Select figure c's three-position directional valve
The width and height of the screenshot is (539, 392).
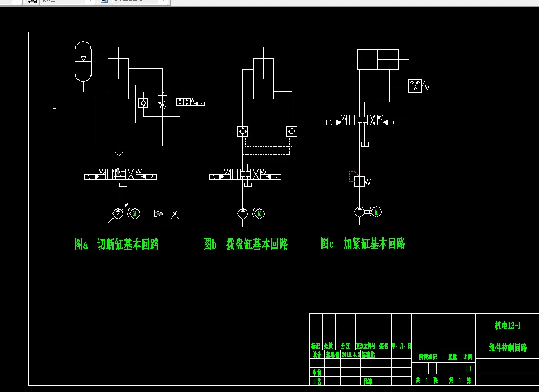click(x=362, y=120)
